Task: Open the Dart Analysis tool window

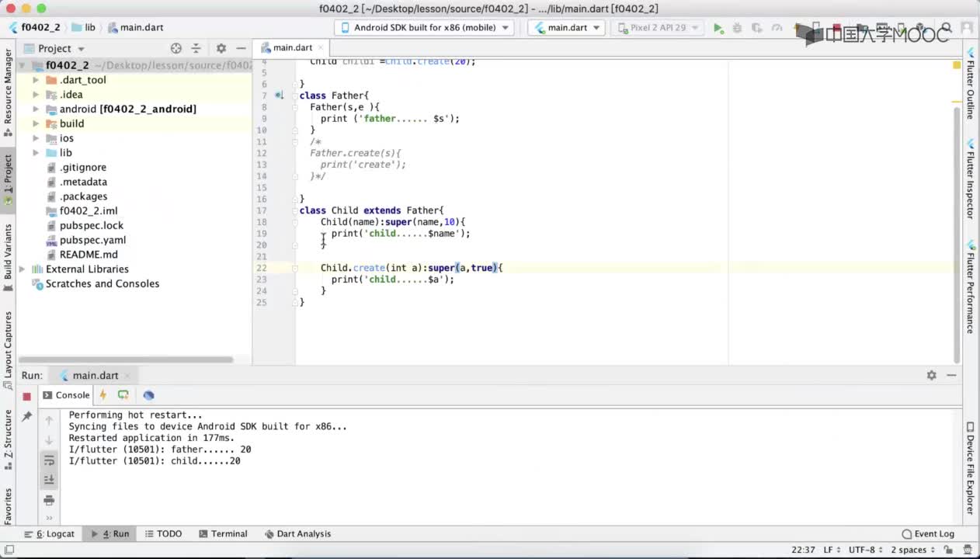Action: click(x=297, y=534)
